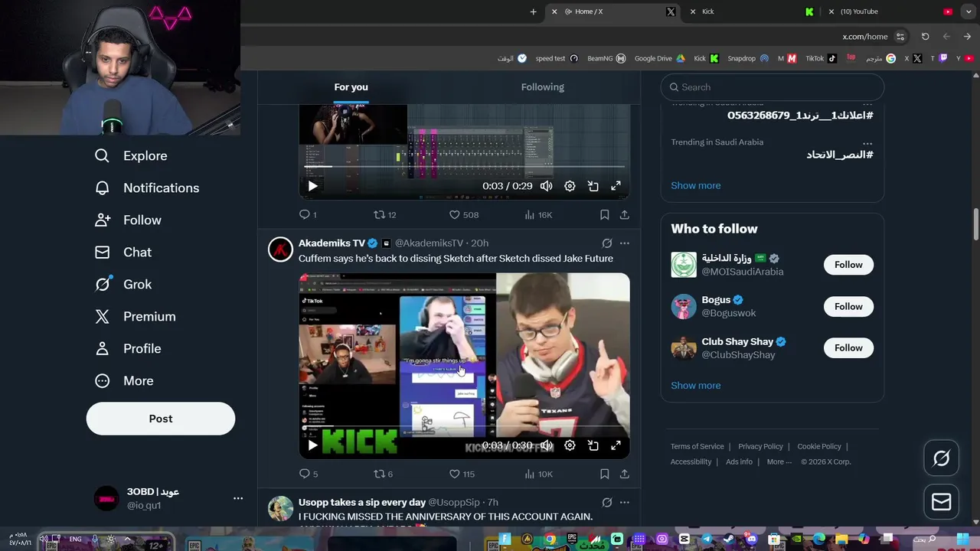Open settings gear on the top 0:29 video
Viewport: 980px width, 551px height.
pos(570,186)
